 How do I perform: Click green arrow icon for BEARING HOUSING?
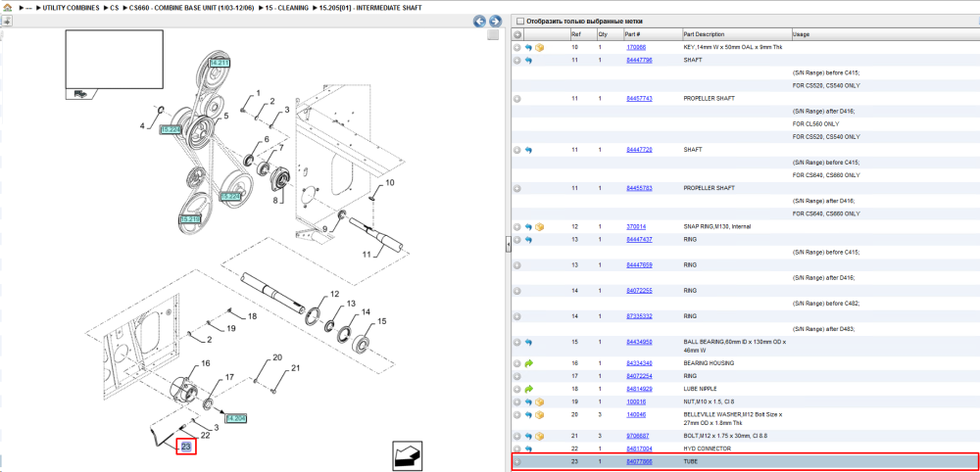click(x=528, y=362)
